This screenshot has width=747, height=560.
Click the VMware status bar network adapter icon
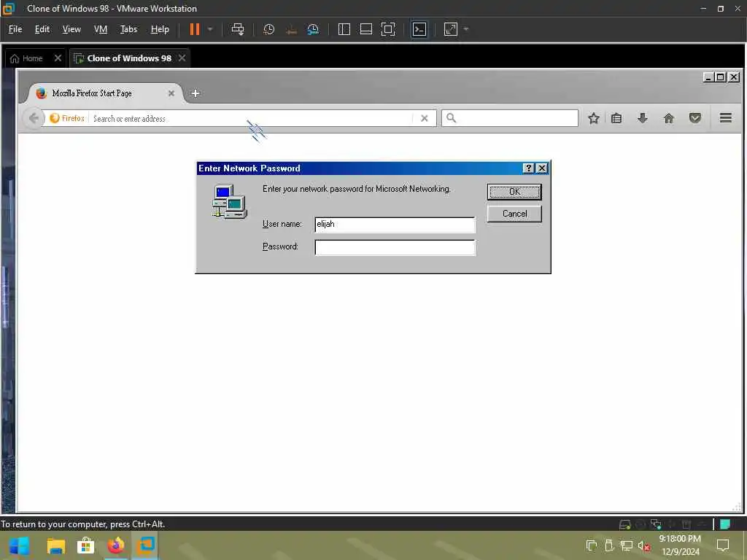point(656,525)
